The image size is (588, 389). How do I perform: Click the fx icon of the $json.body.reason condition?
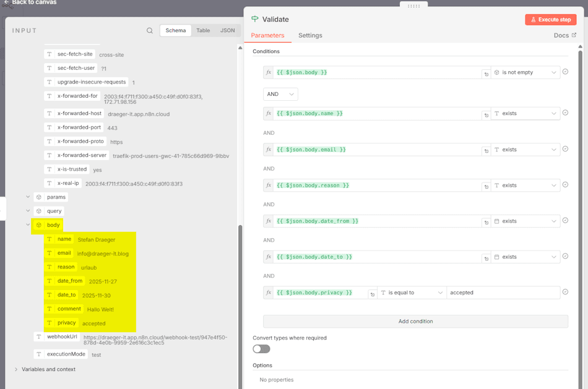268,185
